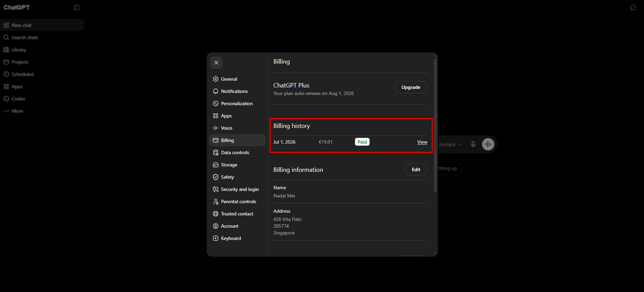Click the More ellipsis icon
Viewport: 644px width, 292px height.
pos(7,111)
